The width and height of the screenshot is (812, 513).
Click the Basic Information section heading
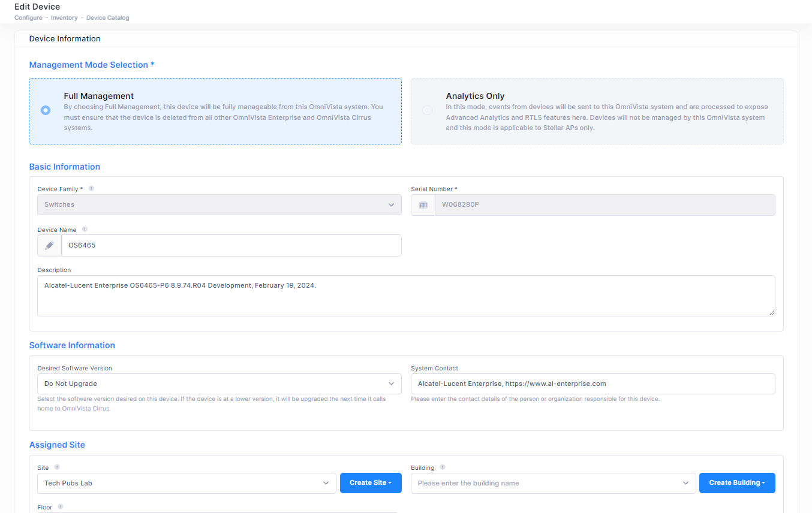pos(65,167)
